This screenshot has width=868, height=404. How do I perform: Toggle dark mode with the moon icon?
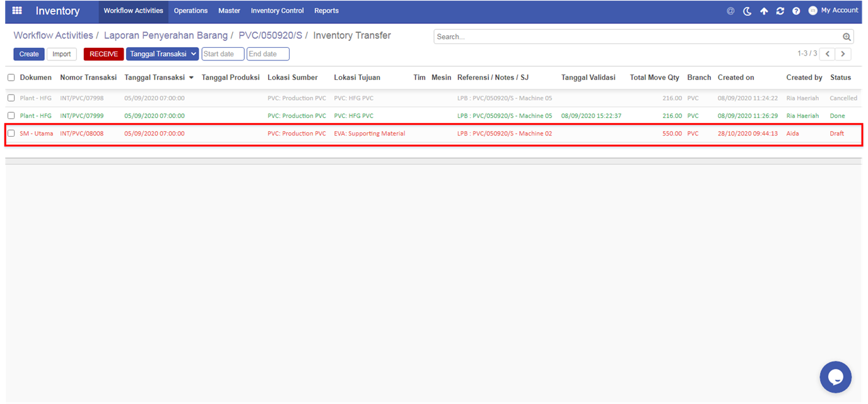click(748, 11)
